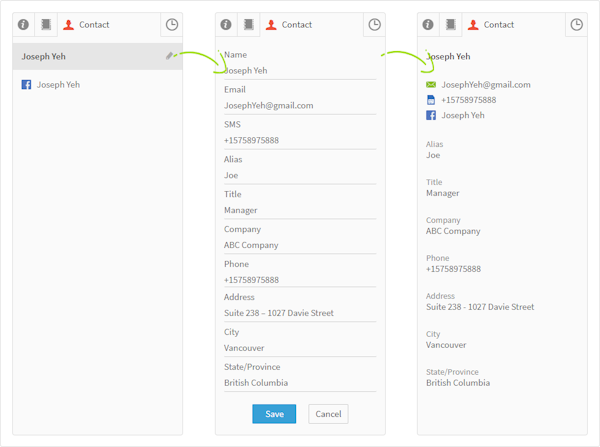Open the info tab in the left panel
Screen dimensions: 600x447
[23, 24]
